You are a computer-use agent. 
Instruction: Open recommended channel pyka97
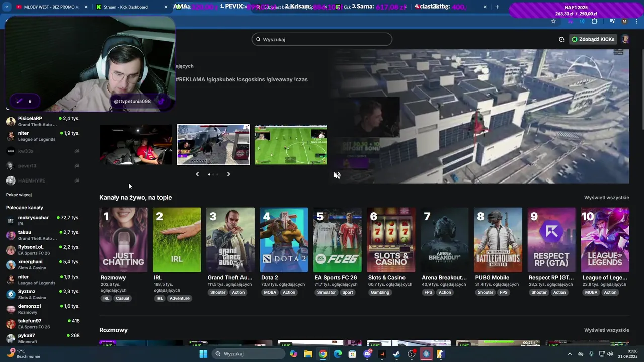point(43,338)
